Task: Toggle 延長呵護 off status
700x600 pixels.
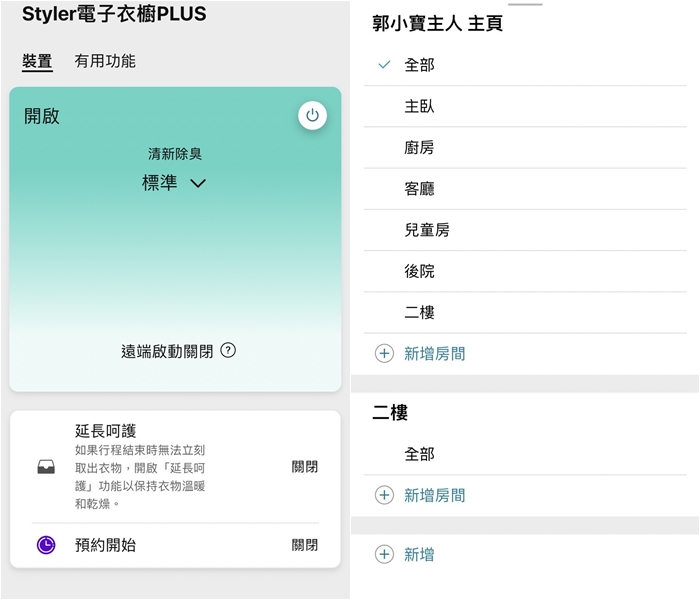Action: click(x=304, y=467)
